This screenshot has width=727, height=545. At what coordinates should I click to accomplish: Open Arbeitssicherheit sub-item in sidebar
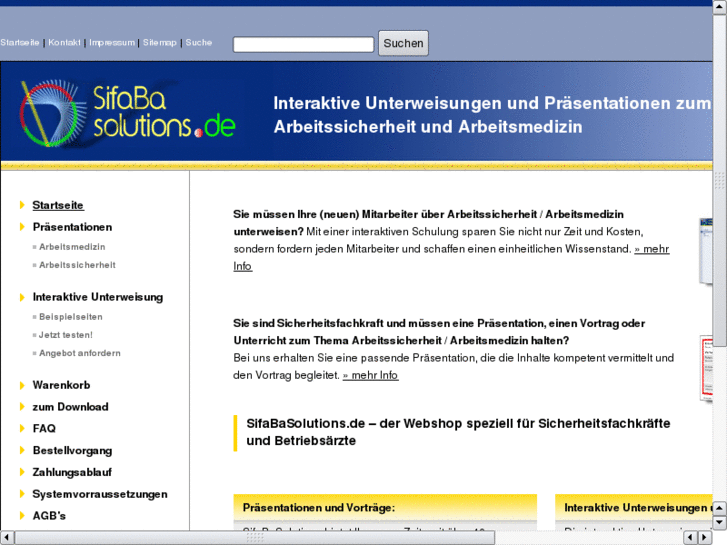[x=77, y=265]
